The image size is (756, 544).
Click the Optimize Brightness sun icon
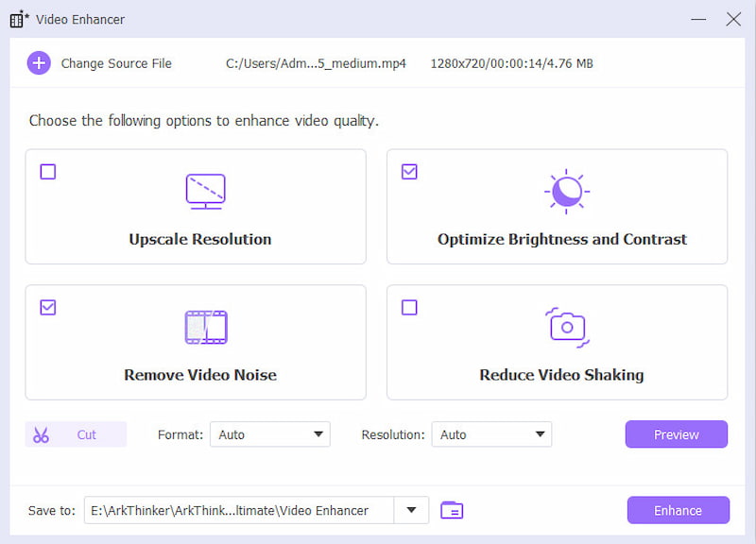[566, 192]
